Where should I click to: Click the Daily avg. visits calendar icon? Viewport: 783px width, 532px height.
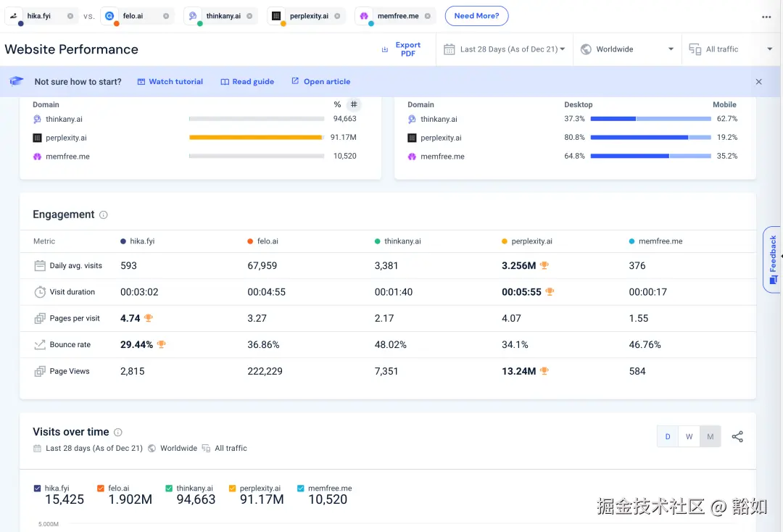(x=40, y=265)
